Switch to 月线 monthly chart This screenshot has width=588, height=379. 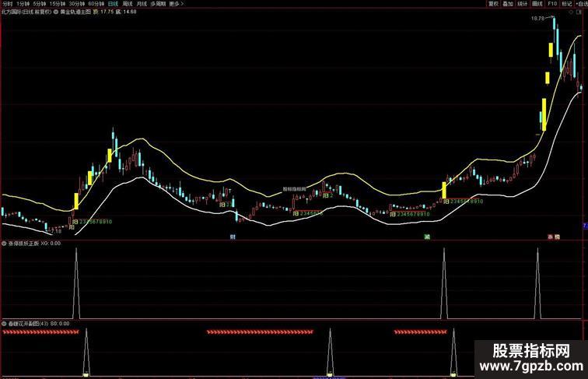(x=142, y=3)
